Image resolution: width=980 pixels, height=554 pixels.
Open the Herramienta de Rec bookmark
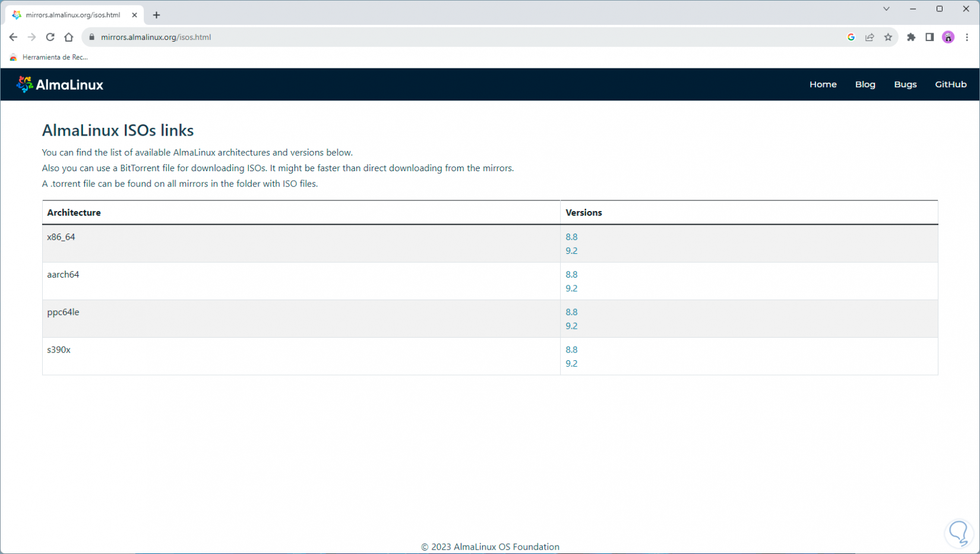point(49,57)
